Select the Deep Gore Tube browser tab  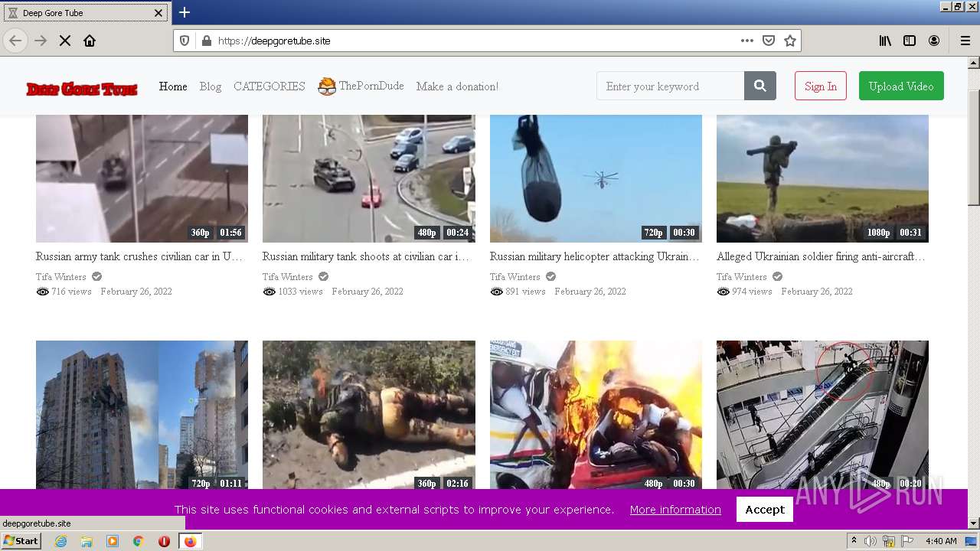(x=85, y=13)
